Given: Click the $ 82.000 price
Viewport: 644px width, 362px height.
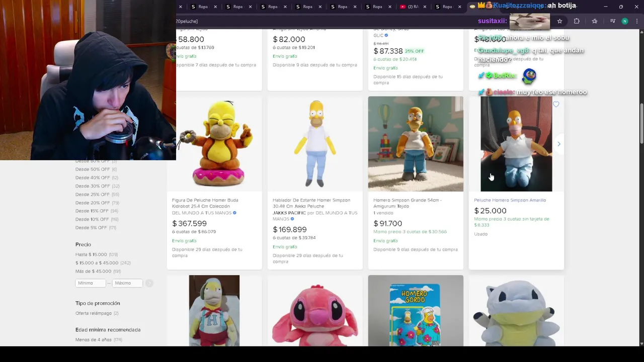Looking at the screenshot, I should [x=289, y=39].
